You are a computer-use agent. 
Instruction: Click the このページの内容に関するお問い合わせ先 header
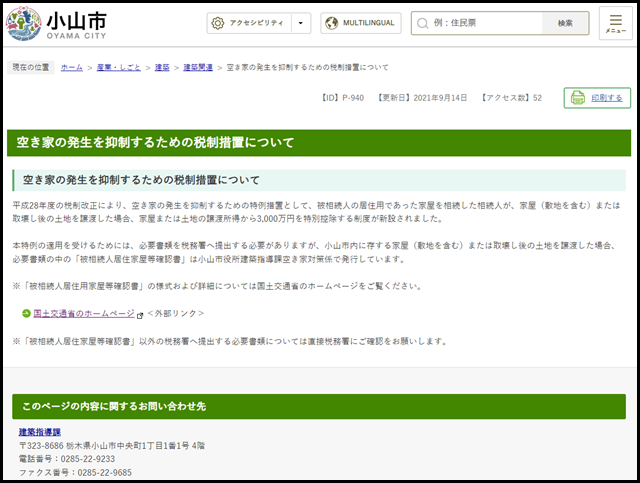click(319, 406)
